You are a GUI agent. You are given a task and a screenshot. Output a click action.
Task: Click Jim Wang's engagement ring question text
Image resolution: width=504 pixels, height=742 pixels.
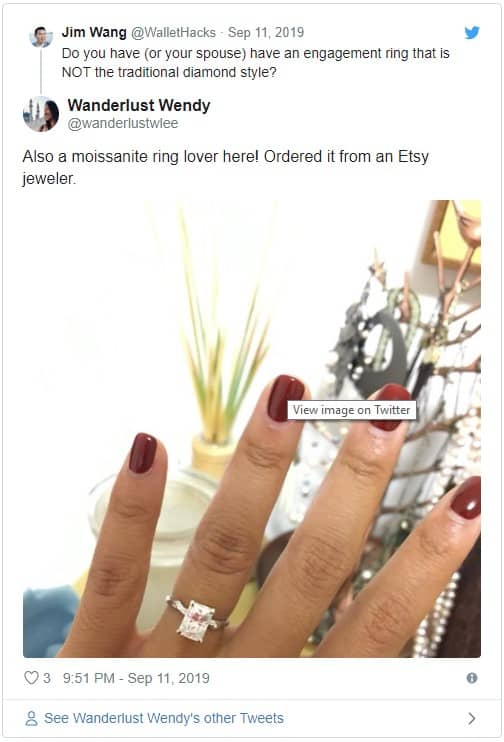[256, 62]
